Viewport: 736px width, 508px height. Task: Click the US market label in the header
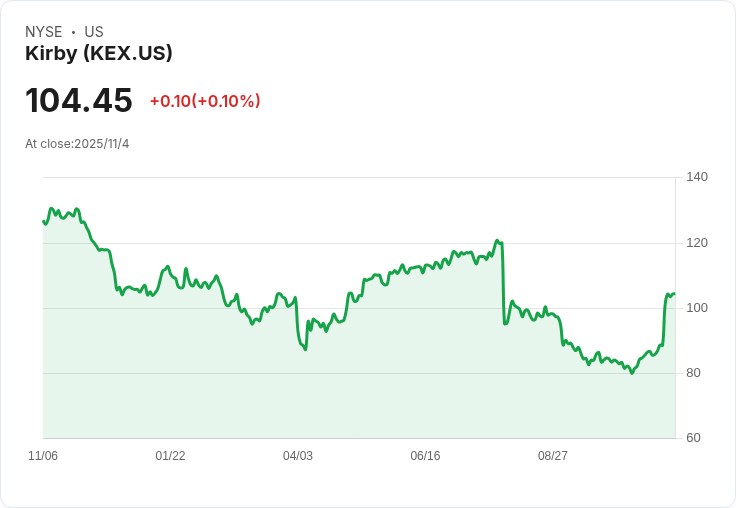[94, 32]
